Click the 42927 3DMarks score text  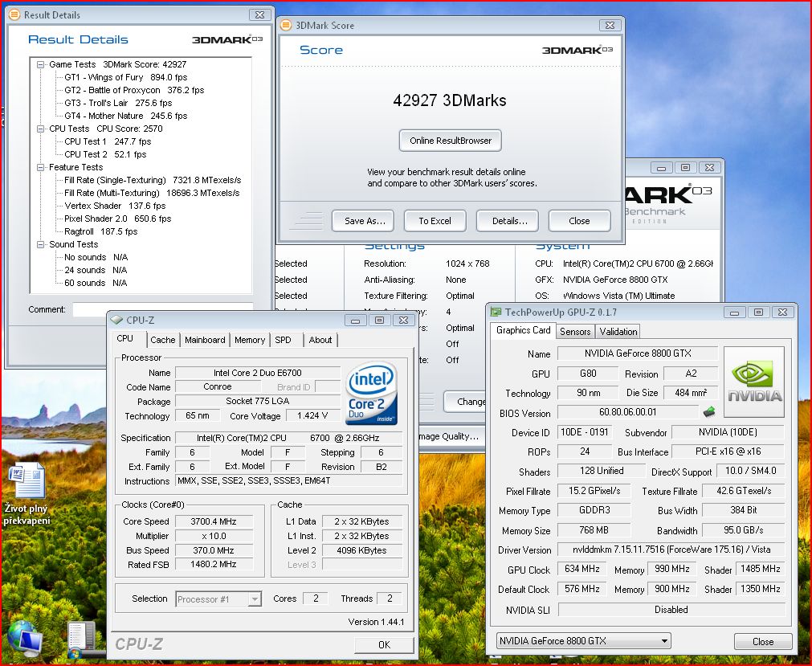(450, 100)
